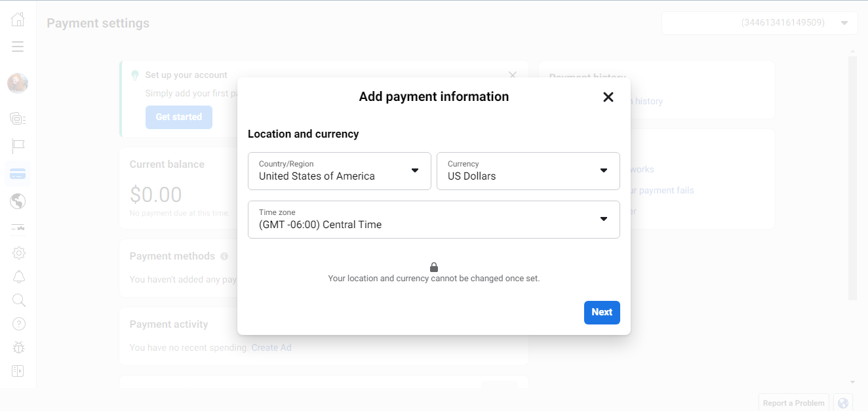
Task: Click the Get started button
Action: (179, 117)
